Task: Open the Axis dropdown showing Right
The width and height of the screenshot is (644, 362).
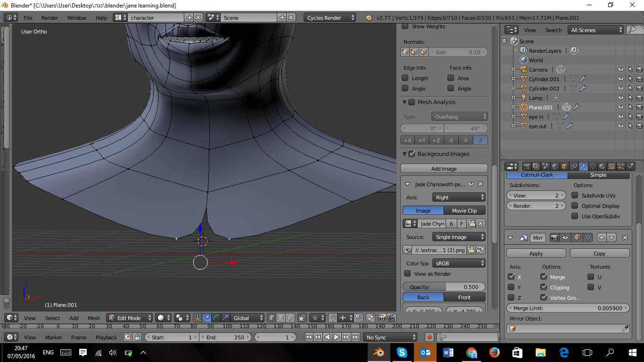Action: pyautogui.click(x=459, y=197)
